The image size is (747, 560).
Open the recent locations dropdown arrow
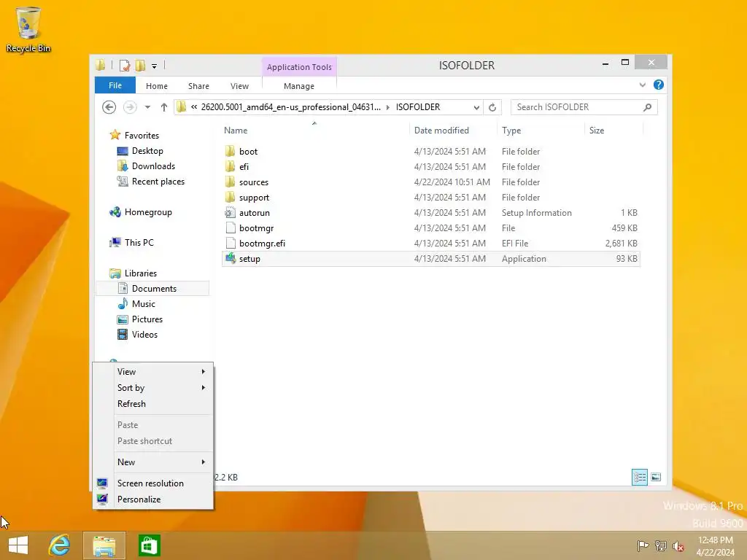pyautogui.click(x=147, y=107)
